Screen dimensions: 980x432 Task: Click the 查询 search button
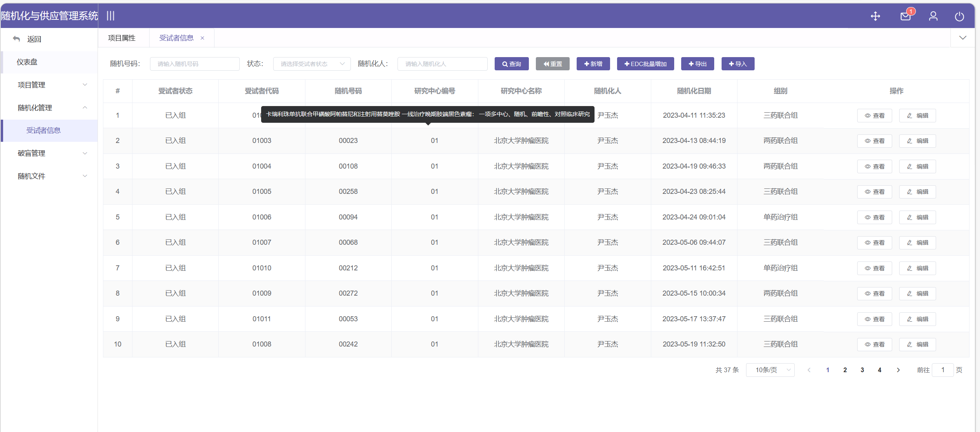tap(511, 64)
